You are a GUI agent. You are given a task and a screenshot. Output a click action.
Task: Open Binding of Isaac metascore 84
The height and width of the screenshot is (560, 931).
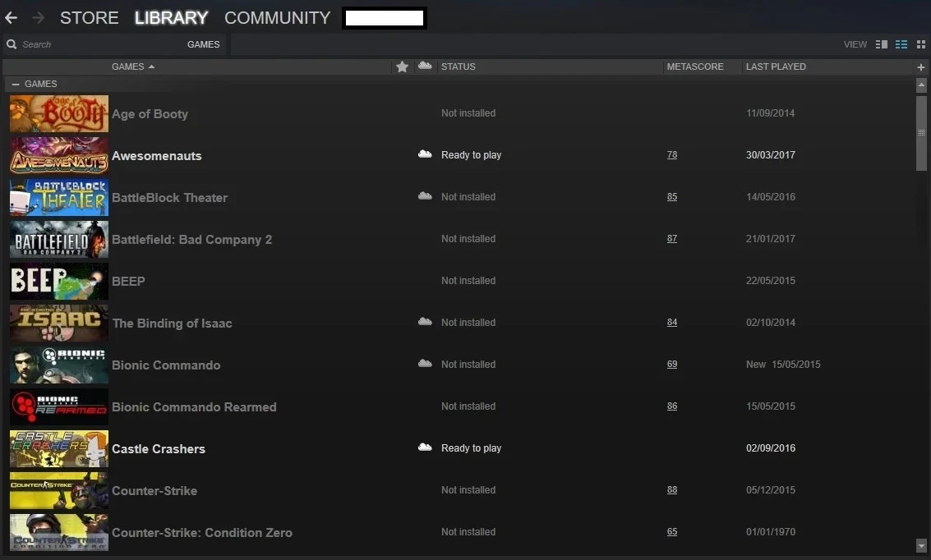click(x=672, y=322)
